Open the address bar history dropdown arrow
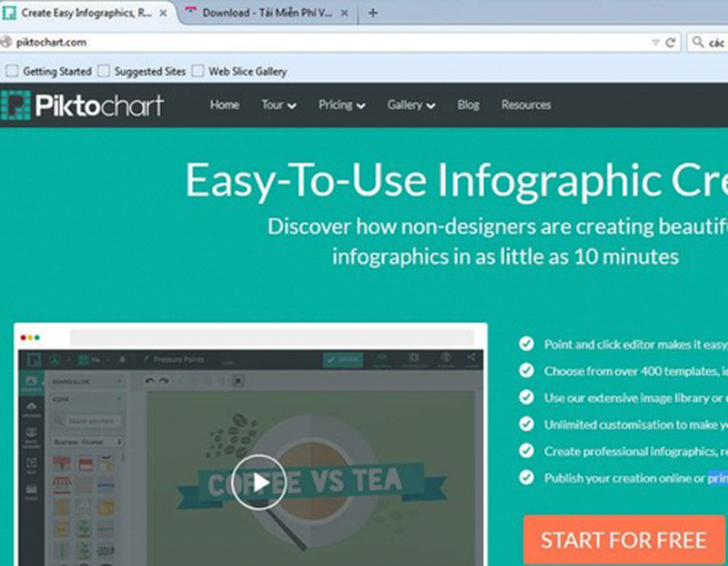 pyautogui.click(x=655, y=43)
